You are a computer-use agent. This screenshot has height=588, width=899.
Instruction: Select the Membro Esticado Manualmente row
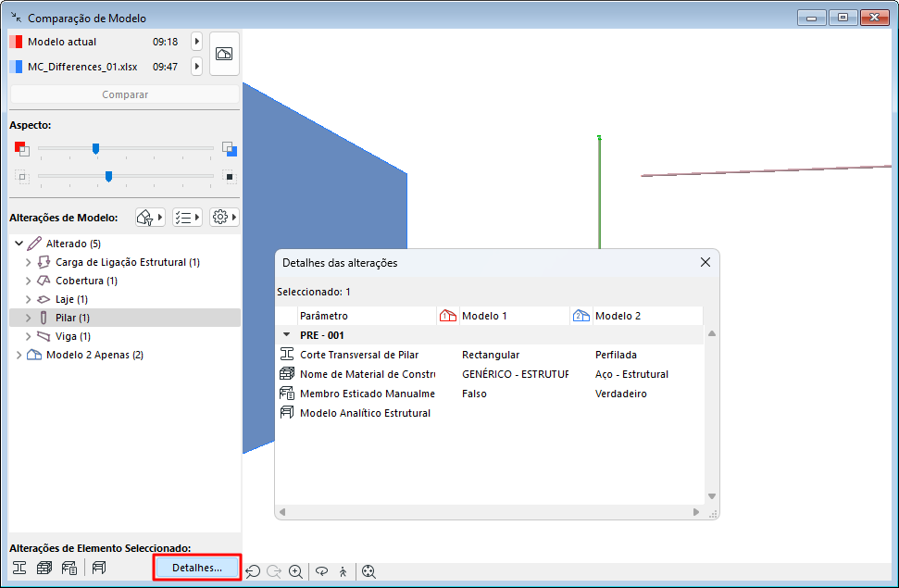(490, 394)
